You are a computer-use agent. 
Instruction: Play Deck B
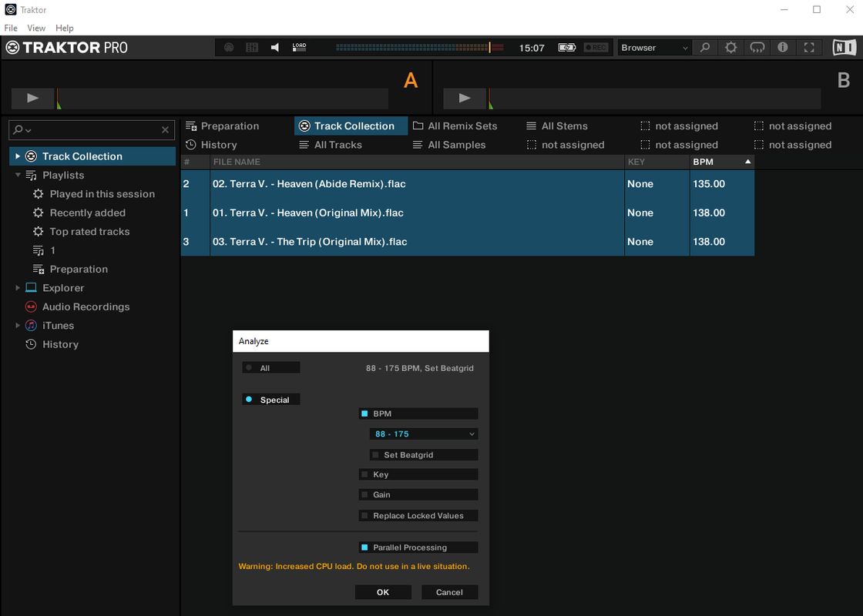tap(465, 98)
